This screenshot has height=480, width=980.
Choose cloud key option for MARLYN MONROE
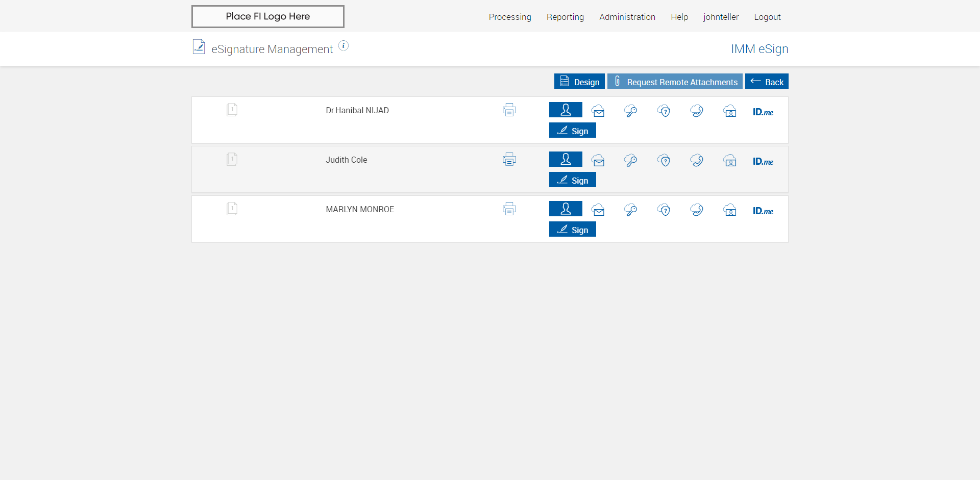click(631, 210)
